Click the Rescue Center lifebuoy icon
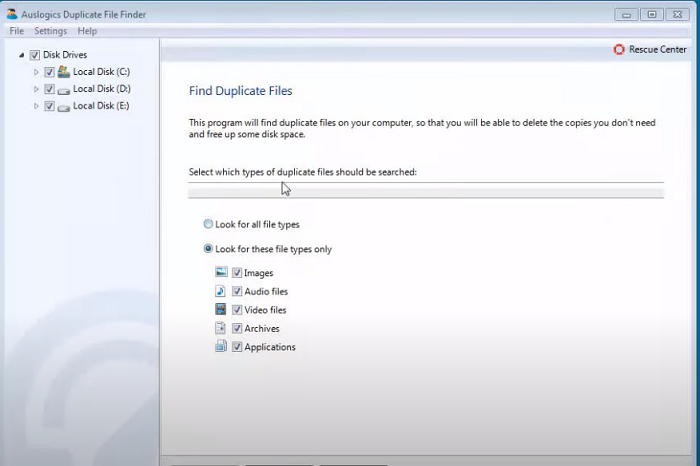Viewport: 700px width, 466px height. (619, 50)
